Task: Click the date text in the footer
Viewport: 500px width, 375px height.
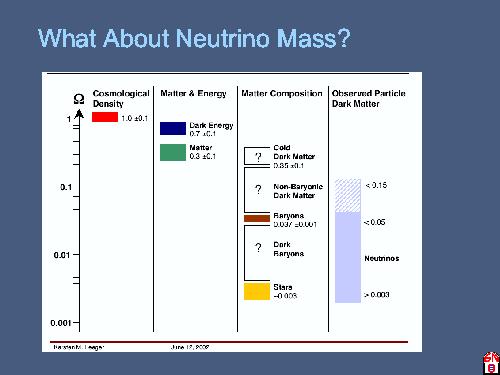Action: tap(190, 347)
